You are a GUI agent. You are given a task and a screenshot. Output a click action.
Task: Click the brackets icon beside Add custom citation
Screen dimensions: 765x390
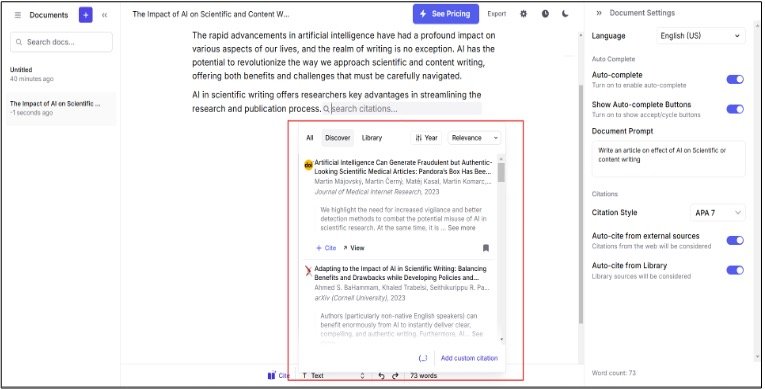[x=423, y=358]
